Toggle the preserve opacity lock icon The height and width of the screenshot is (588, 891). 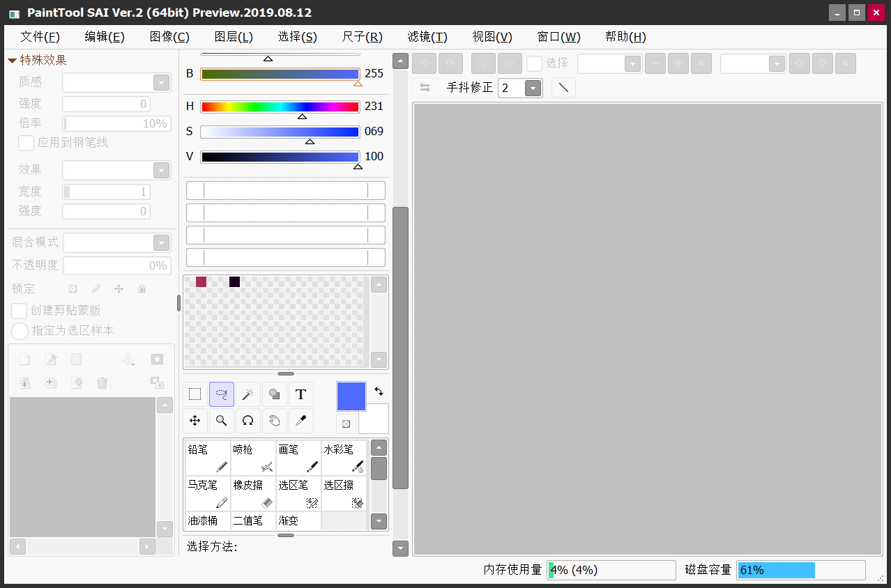pyautogui.click(x=73, y=288)
